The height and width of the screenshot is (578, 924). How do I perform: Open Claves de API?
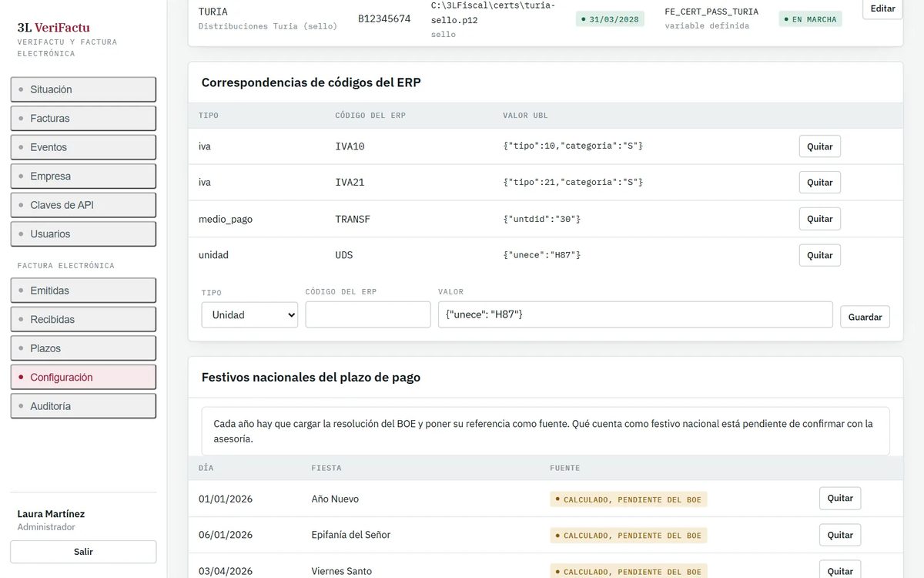[83, 205]
